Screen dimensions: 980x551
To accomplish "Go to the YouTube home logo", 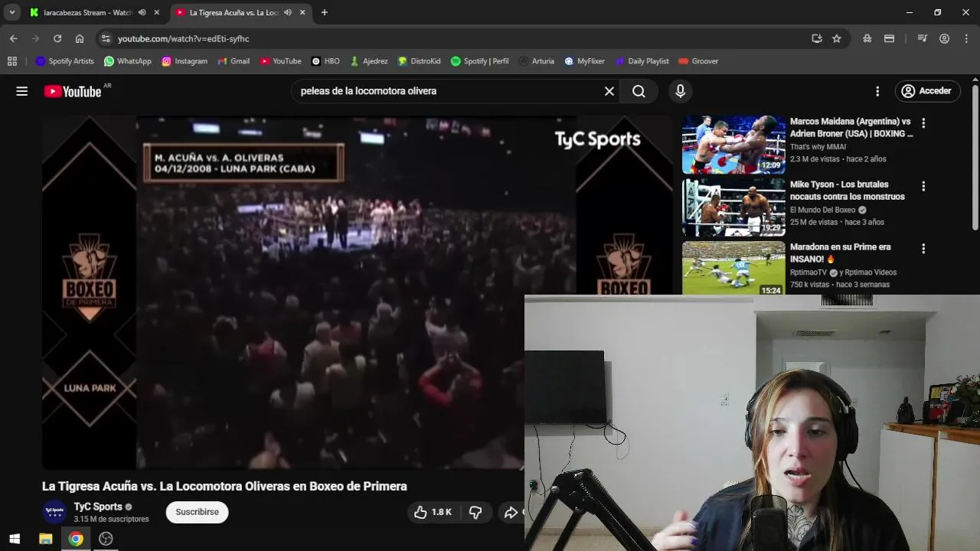I will [x=73, y=92].
